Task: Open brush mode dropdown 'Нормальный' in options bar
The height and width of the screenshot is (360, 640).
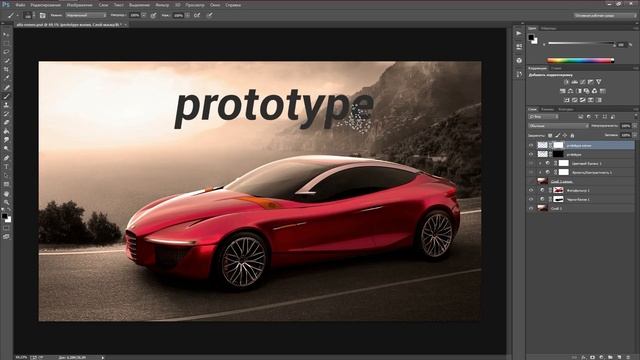Action: 86,15
